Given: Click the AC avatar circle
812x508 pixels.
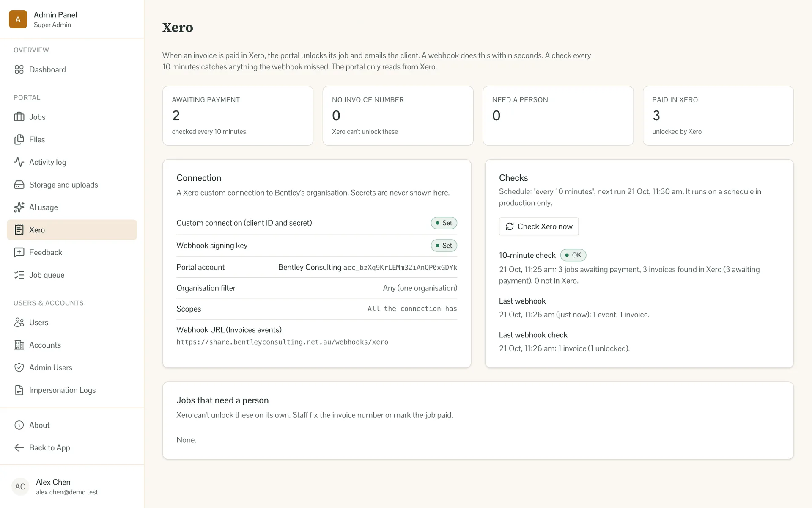Looking at the screenshot, I should [20, 487].
